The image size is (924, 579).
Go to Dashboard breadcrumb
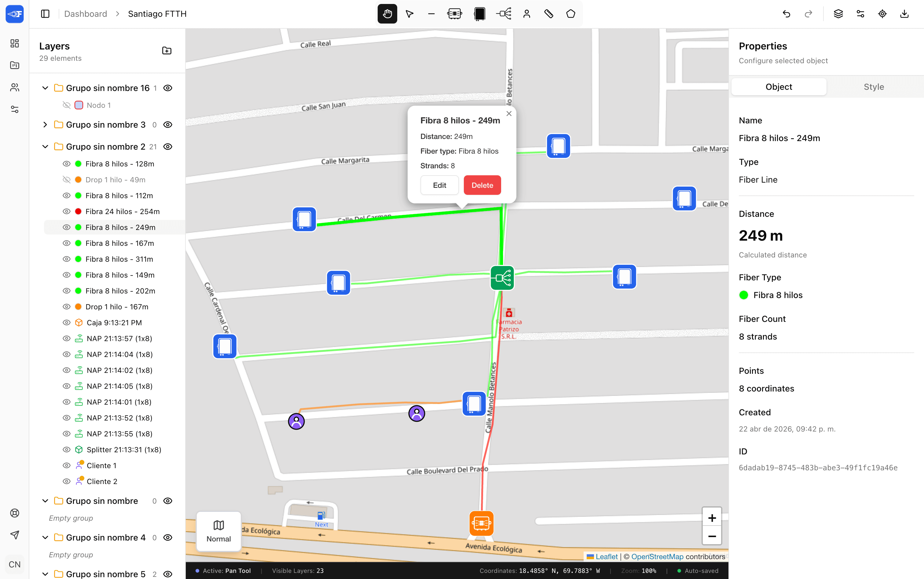(86, 14)
